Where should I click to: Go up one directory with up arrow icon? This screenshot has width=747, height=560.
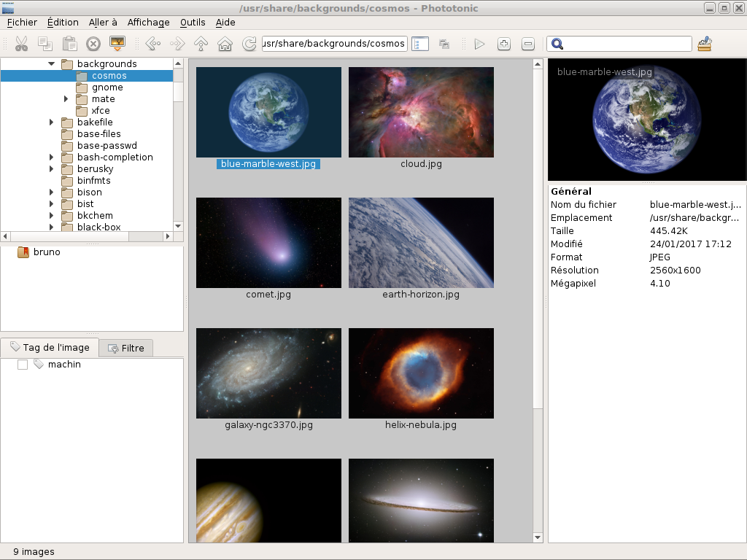[201, 44]
